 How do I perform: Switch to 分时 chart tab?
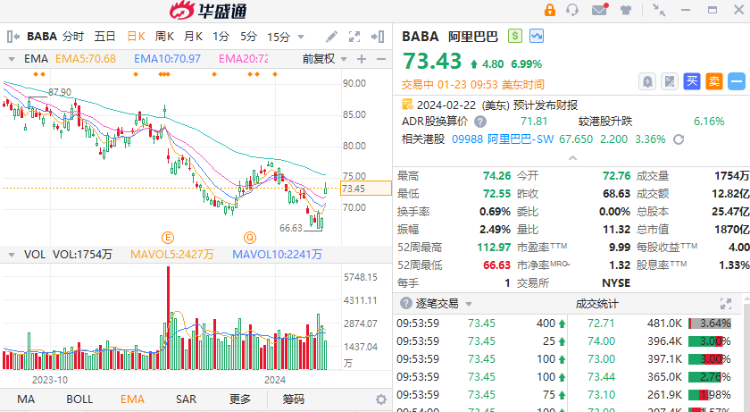73,36
